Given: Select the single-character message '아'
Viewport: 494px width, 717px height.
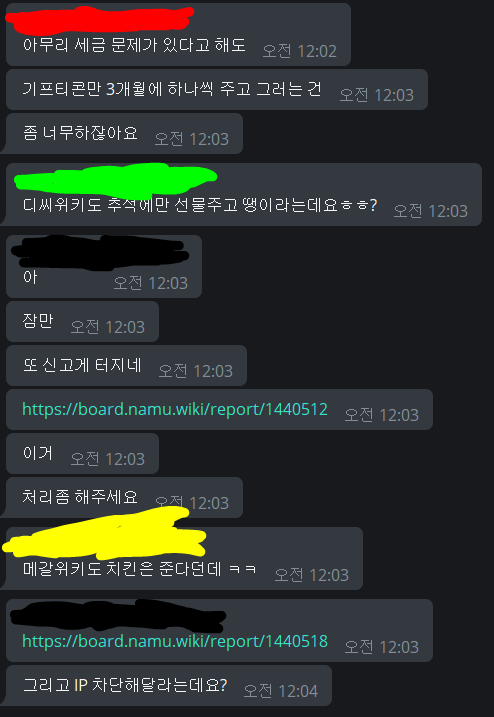Looking at the screenshot, I should click(30, 277).
